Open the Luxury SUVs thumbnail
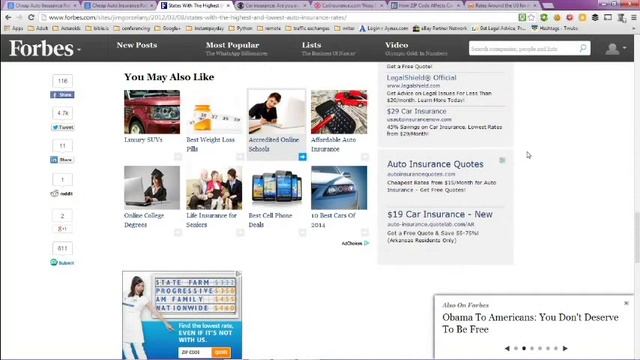 tap(152, 112)
